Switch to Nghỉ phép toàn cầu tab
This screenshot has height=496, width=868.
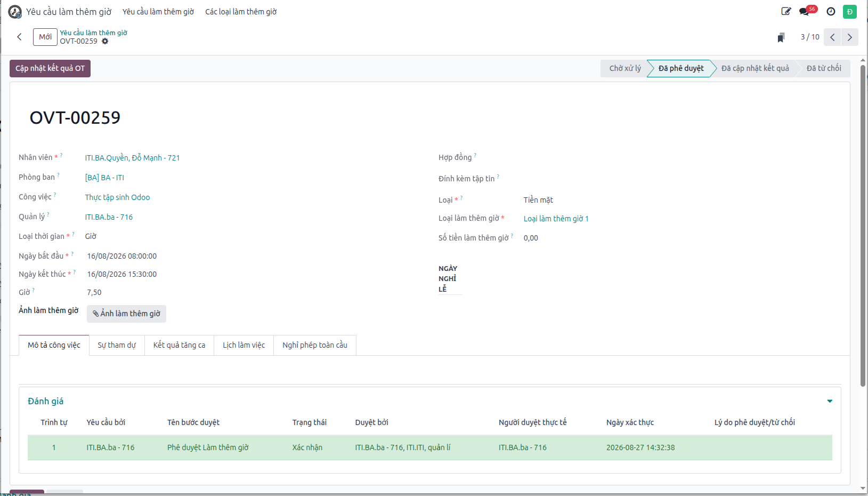coord(315,345)
